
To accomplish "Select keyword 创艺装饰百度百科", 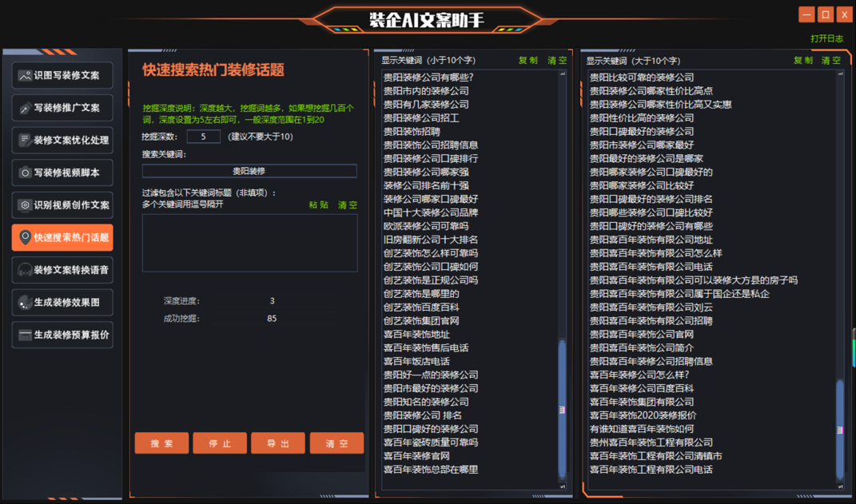I will [421, 308].
